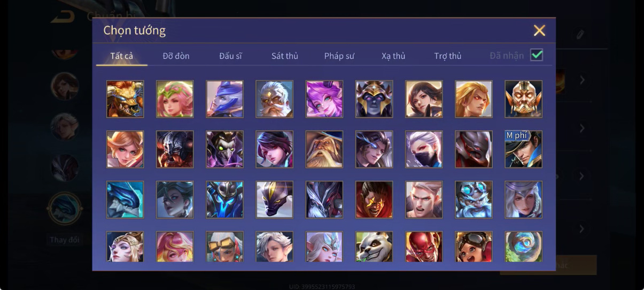644x290 pixels.
Task: Show the "Pháp sư" hero category
Action: [x=339, y=56]
